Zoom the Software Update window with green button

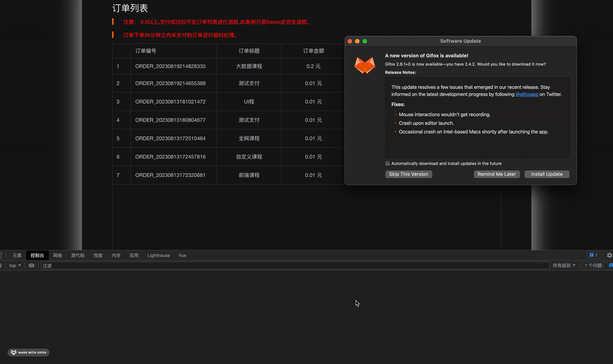[x=365, y=41]
